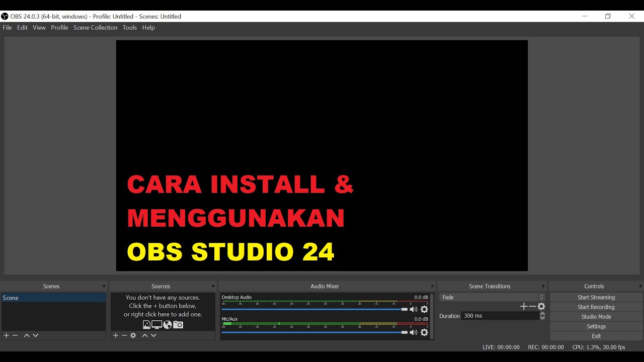The width and height of the screenshot is (644, 362).
Task: Click the "Mic/Aux" label in the mixer
Action: coord(229,319)
